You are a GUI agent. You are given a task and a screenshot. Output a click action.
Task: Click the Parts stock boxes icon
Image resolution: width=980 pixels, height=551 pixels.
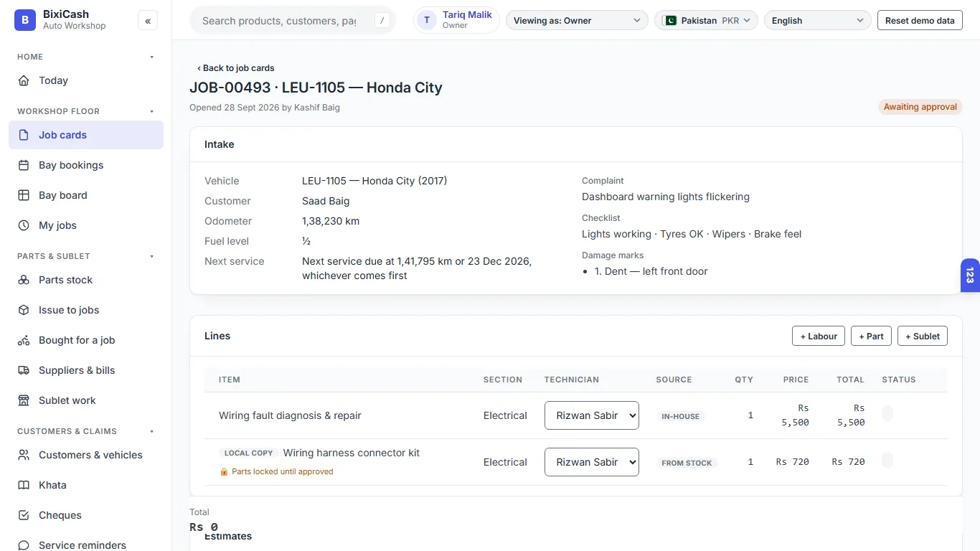click(x=24, y=280)
